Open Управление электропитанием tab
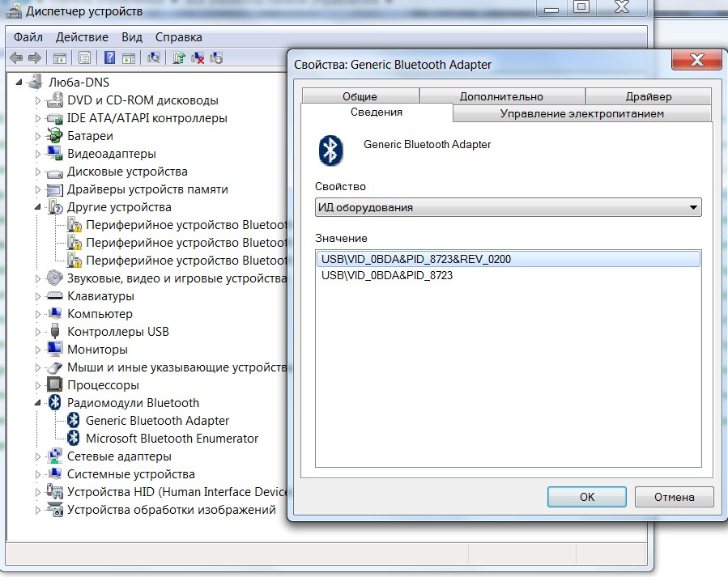Image resolution: width=728 pixels, height=577 pixels. [581, 113]
